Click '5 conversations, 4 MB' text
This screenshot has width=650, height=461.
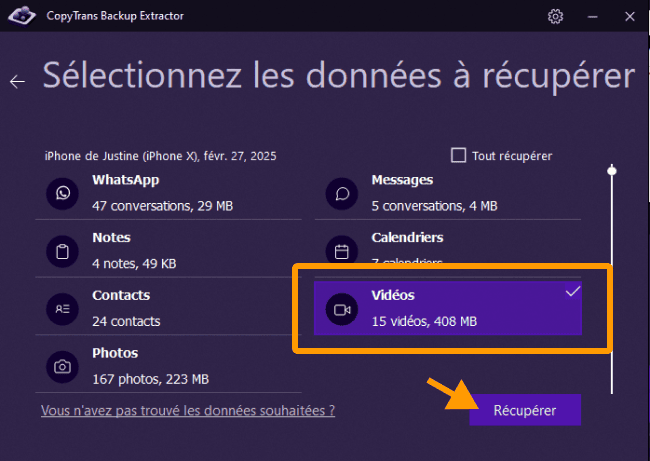tap(434, 206)
